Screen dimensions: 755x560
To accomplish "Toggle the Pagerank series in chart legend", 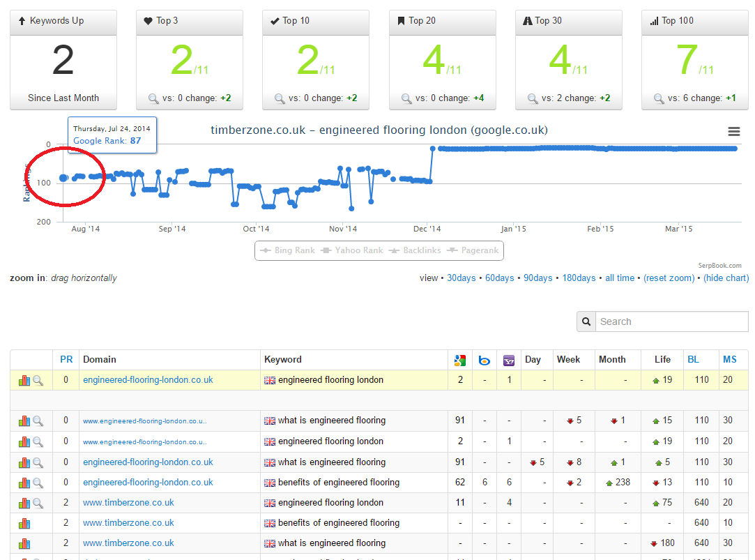I will 473,250.
